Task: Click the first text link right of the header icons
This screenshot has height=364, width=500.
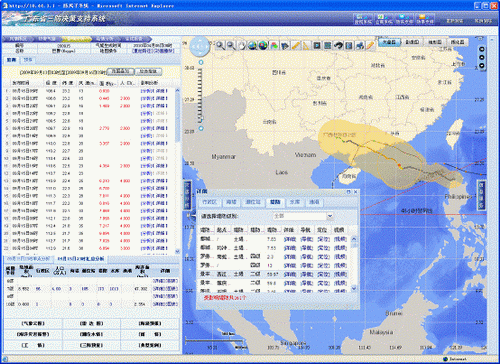Action: tap(455, 21)
